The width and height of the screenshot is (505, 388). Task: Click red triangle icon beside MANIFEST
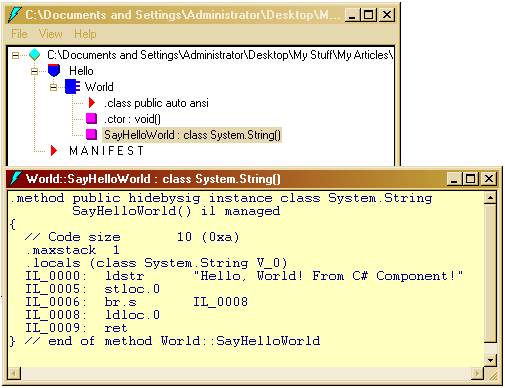coord(53,151)
